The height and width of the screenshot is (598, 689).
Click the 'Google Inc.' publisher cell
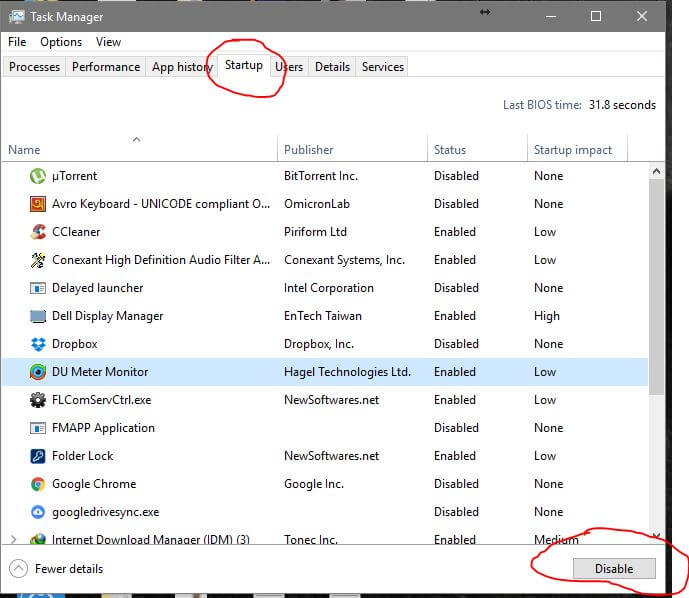[x=314, y=484]
